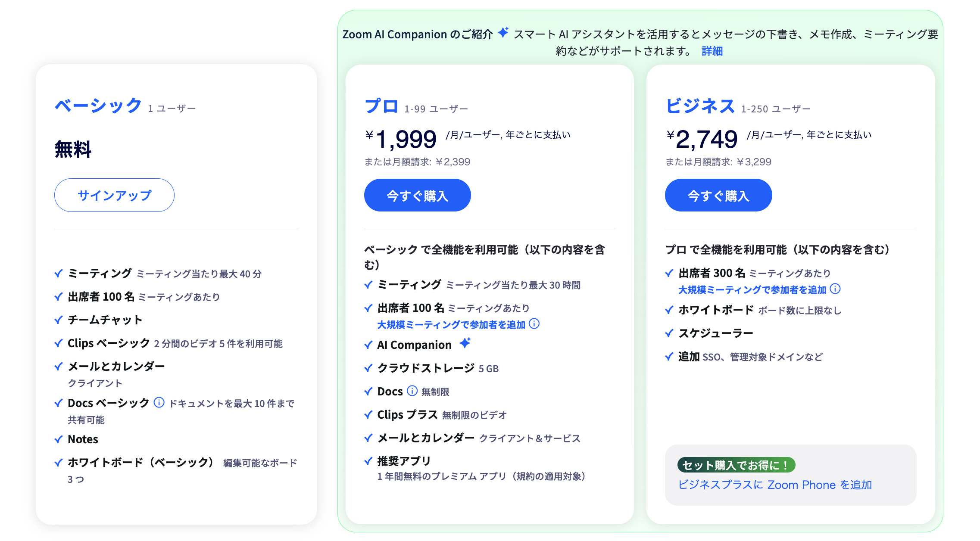Open ビジネスプラスに Zoom Phone を追加 link

click(775, 485)
